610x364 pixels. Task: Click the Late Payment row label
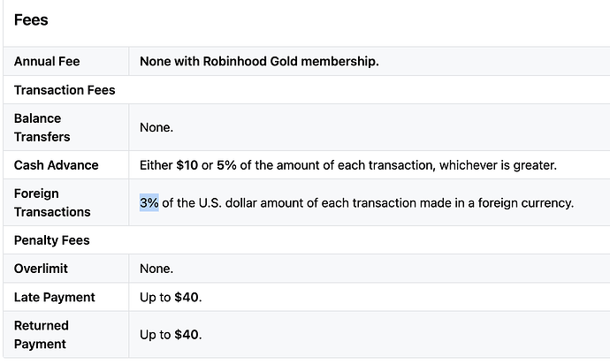point(55,297)
